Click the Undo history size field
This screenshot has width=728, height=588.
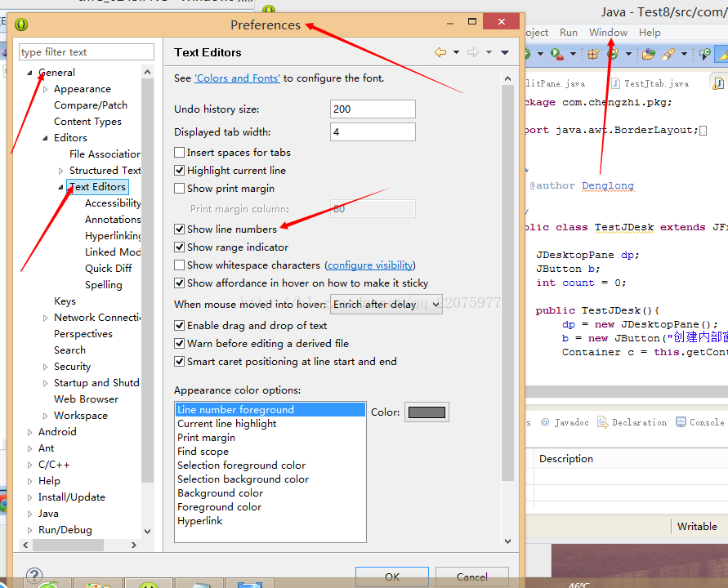373,109
